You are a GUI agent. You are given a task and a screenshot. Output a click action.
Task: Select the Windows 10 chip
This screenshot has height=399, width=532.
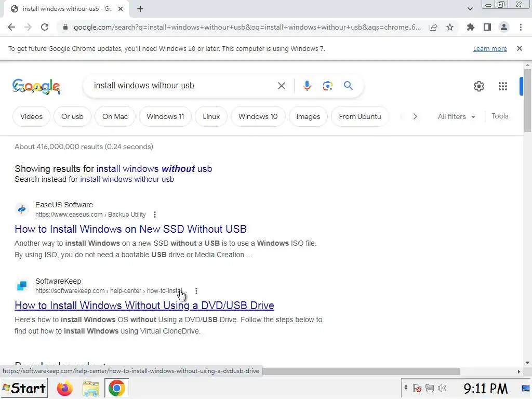(x=258, y=117)
